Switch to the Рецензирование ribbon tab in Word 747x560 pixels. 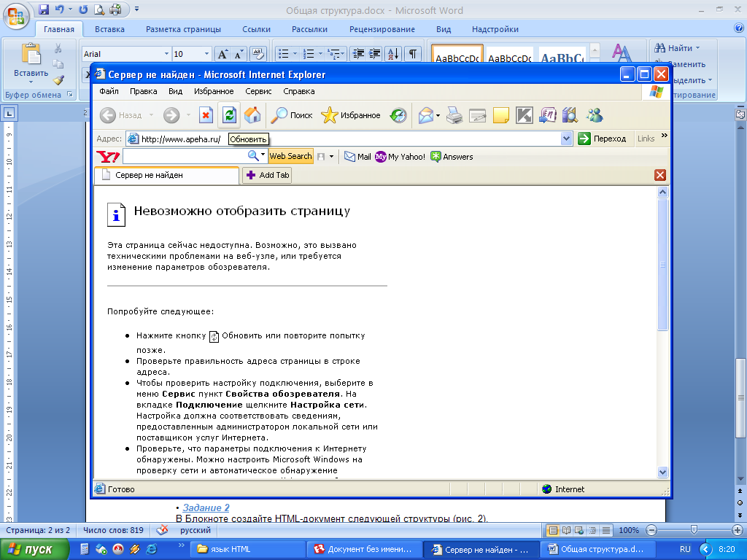click(382, 29)
